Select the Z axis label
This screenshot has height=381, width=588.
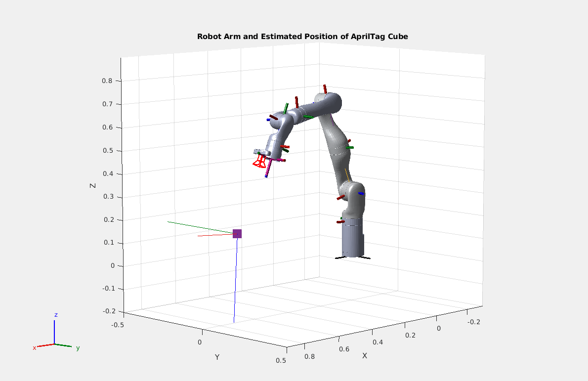click(92, 185)
